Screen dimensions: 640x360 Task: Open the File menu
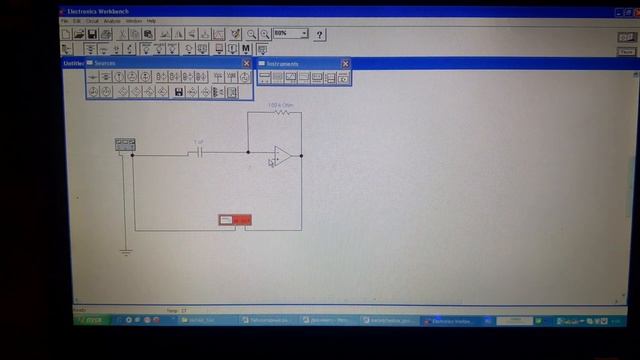pyautogui.click(x=65, y=21)
